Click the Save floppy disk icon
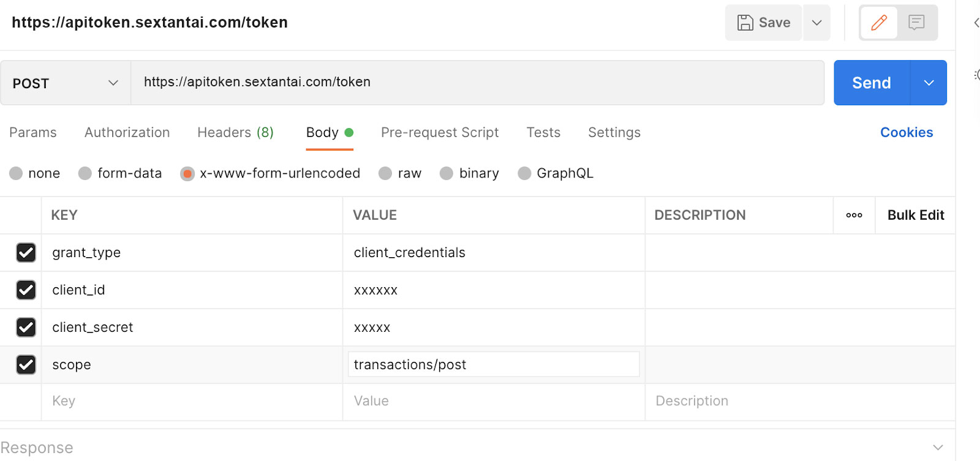Viewport: 980px width, 461px height. pyautogui.click(x=745, y=23)
